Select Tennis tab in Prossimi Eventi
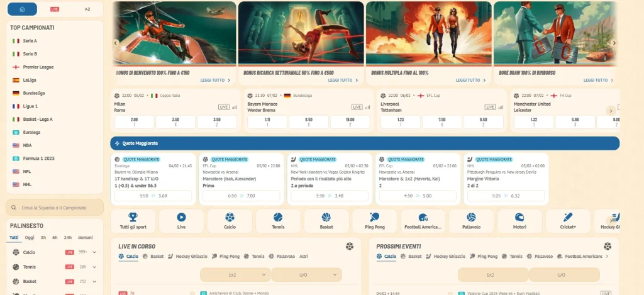Image resolution: width=644 pixels, height=295 pixels. pyautogui.click(x=513, y=257)
